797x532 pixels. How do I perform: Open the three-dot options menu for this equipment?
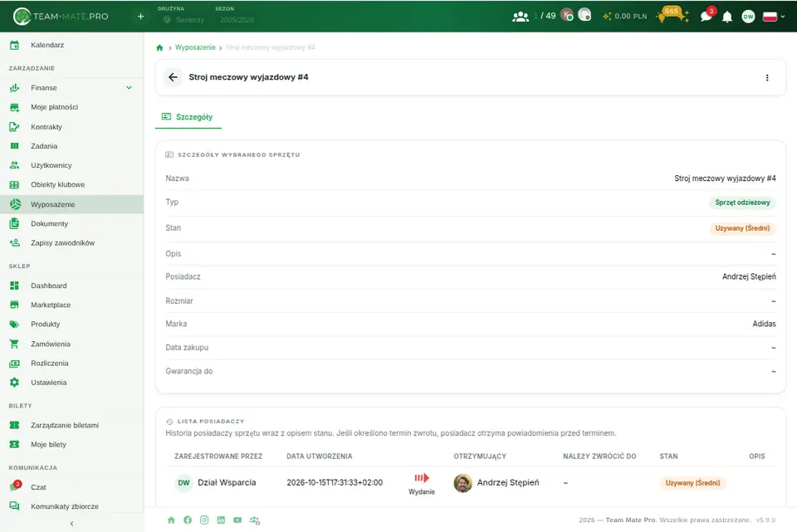767,78
